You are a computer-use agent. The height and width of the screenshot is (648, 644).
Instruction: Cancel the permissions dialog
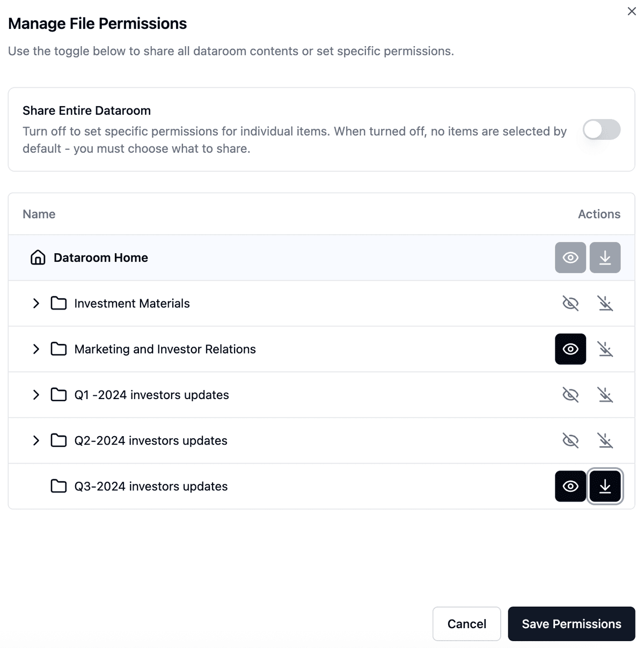[x=466, y=624]
